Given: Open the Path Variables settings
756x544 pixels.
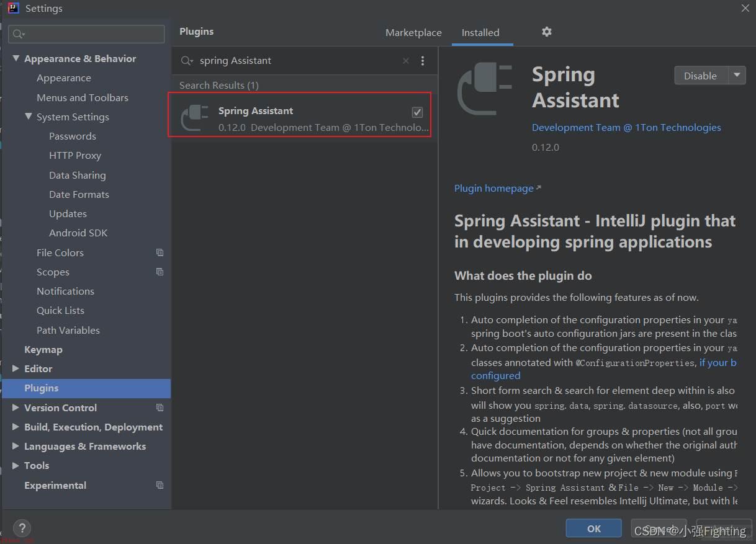Looking at the screenshot, I should click(68, 330).
